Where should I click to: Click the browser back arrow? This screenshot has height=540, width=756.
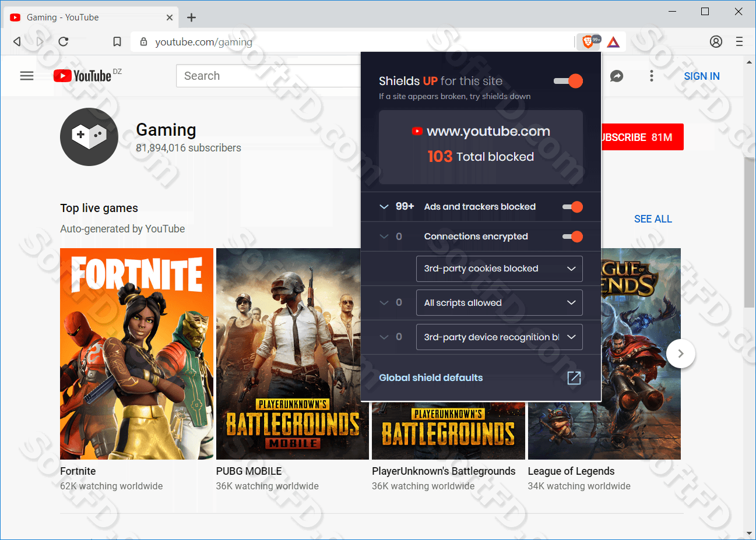click(17, 41)
